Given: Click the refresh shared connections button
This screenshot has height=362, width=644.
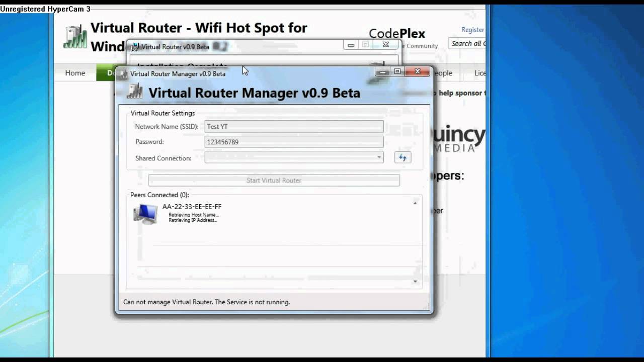Looking at the screenshot, I should click(x=403, y=158).
